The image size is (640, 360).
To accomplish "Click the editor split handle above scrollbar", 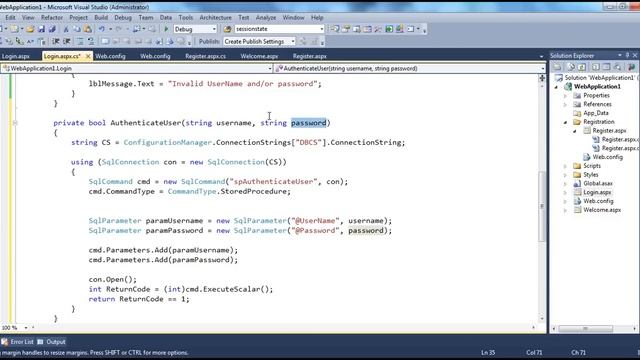I will tap(542, 78).
